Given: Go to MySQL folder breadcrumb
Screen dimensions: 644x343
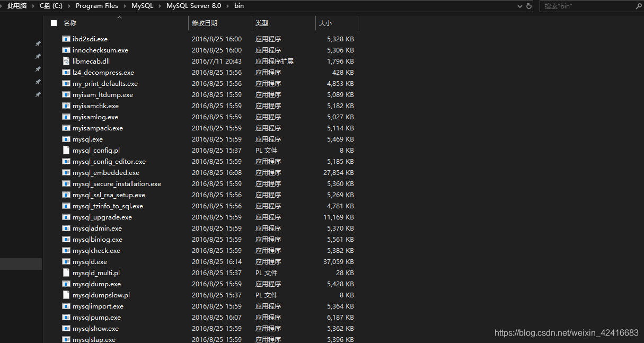Looking at the screenshot, I should 143,6.
